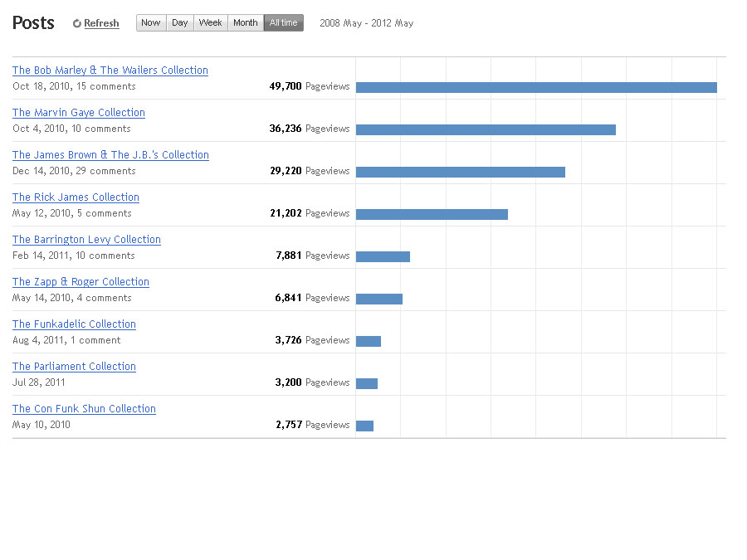This screenshot has height=560, width=747.
Task: Open The Marvin Gaye Collection post
Action: [79, 112]
